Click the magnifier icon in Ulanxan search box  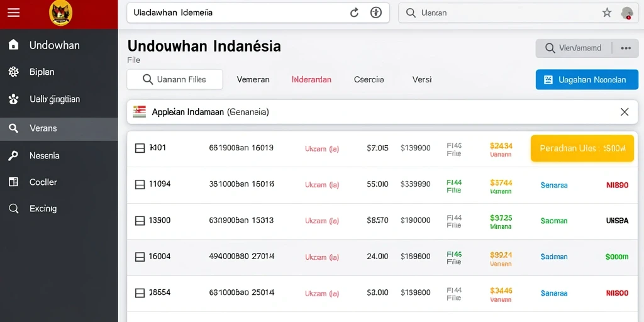coord(411,13)
